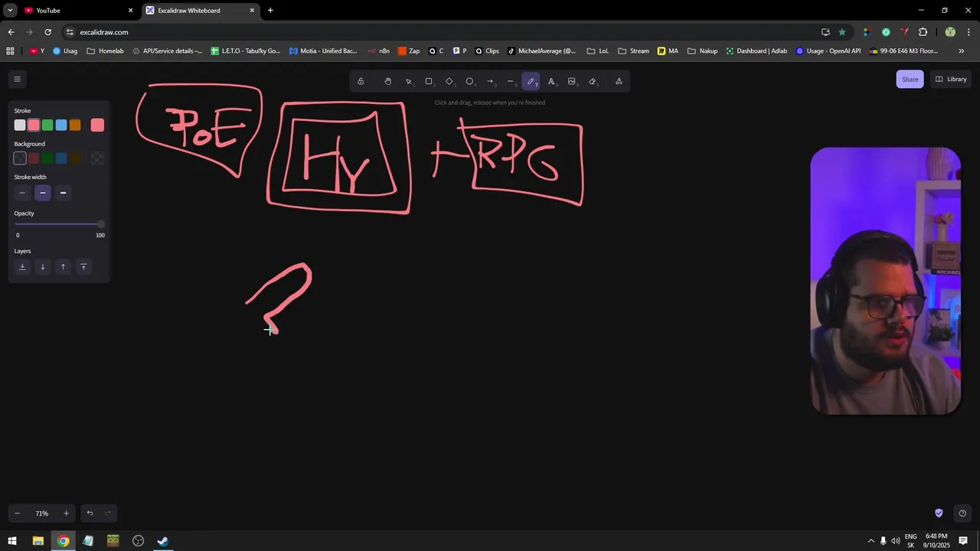Select the Insert image tool
The width and height of the screenshot is (980, 551).
pyautogui.click(x=572, y=81)
